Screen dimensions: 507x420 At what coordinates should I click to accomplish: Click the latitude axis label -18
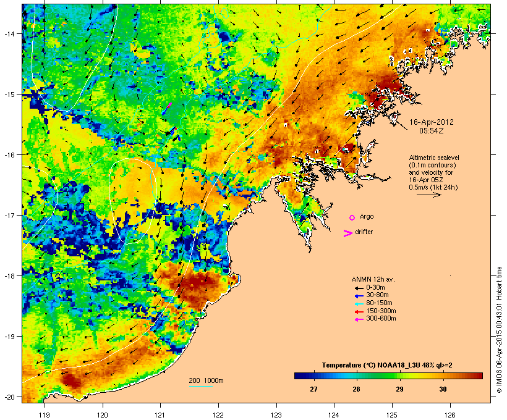pyautogui.click(x=9, y=276)
